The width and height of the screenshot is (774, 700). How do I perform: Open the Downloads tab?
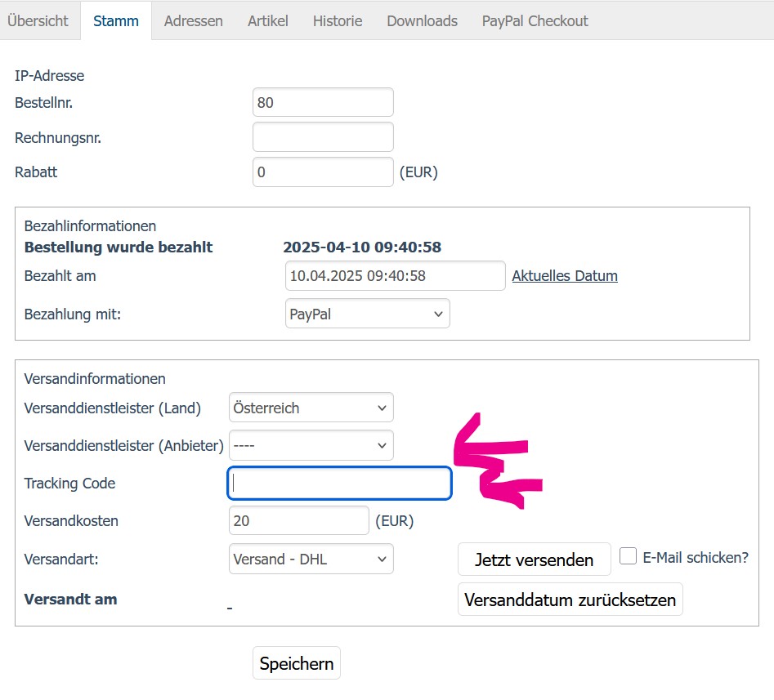click(422, 21)
